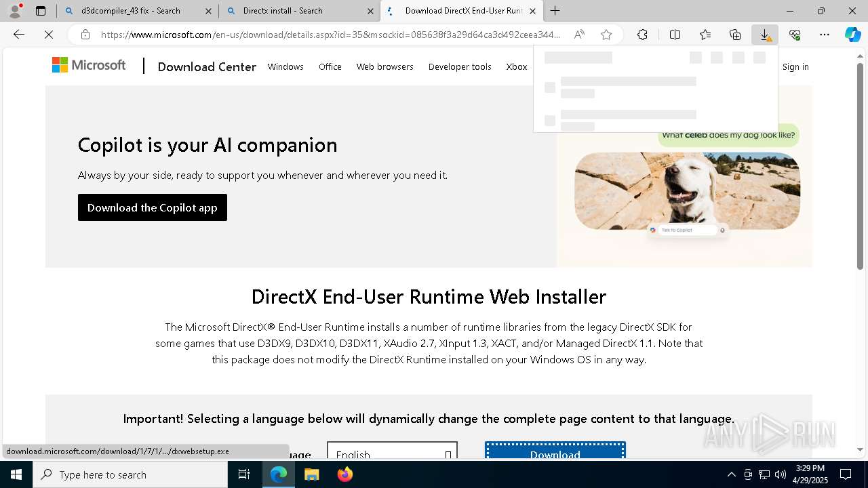Click Download the Copilot app button
Image resolution: width=868 pixels, height=488 pixels.
click(x=153, y=207)
